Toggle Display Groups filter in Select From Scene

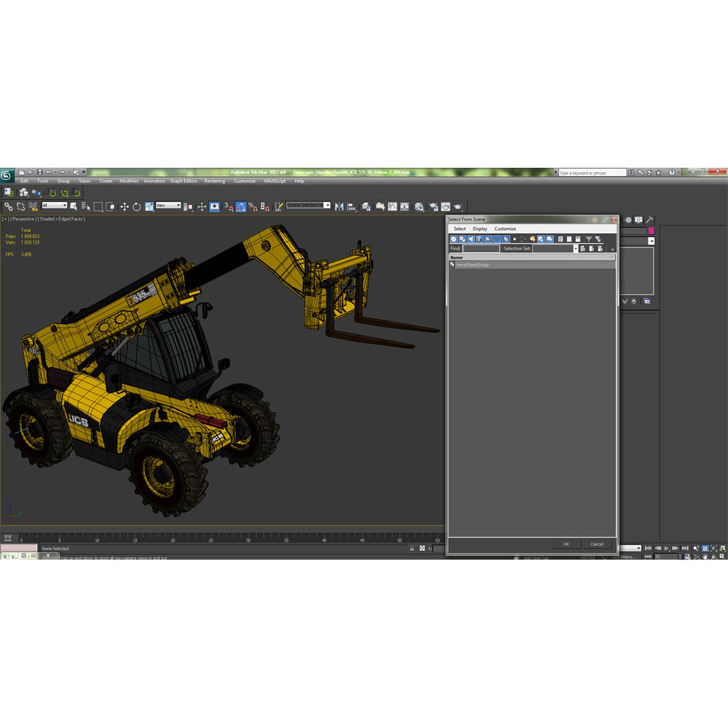tap(506, 239)
